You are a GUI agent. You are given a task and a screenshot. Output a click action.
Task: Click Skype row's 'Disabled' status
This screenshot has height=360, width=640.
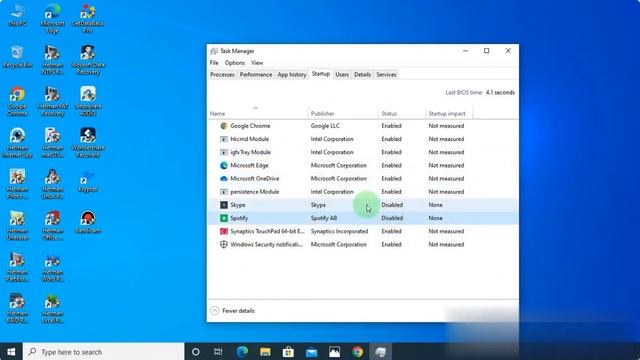click(392, 205)
